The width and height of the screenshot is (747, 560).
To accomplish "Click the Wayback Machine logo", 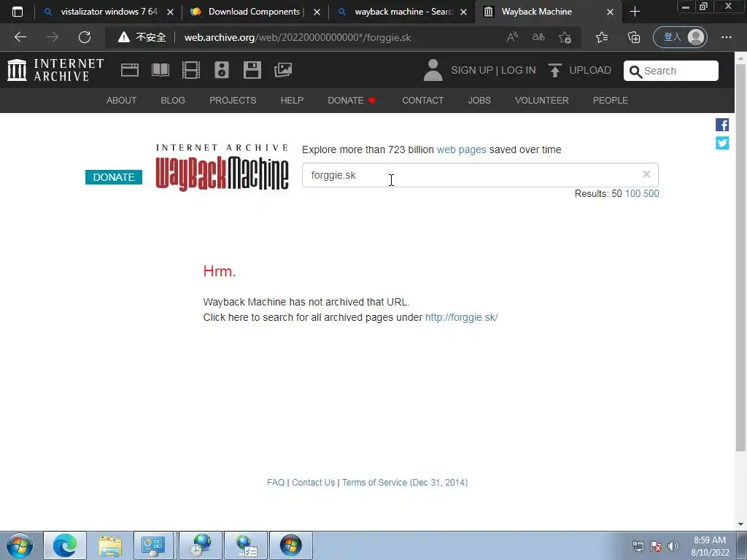I will [x=222, y=168].
